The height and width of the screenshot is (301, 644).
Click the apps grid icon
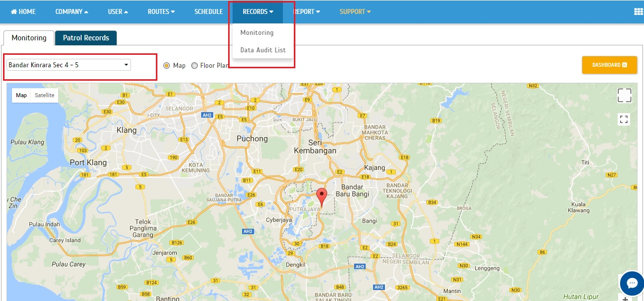(639, 12)
